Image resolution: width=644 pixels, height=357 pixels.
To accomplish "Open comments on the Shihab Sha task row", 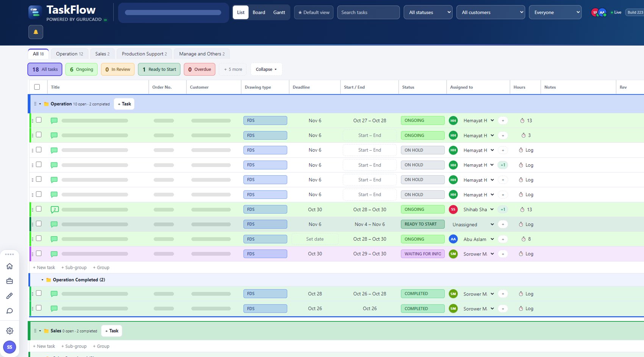I will click(x=55, y=209).
